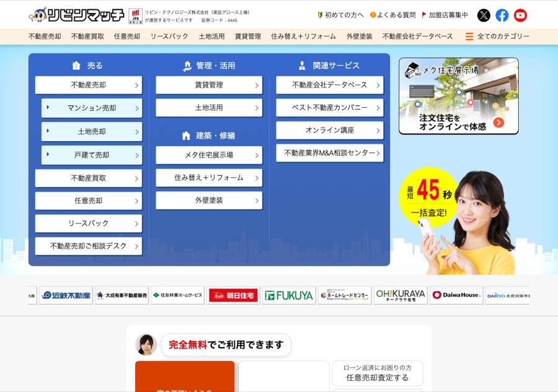Click the メタ住宅展示場 button under 建築・修繕
Screen dimensions: 558x392
[209, 155]
